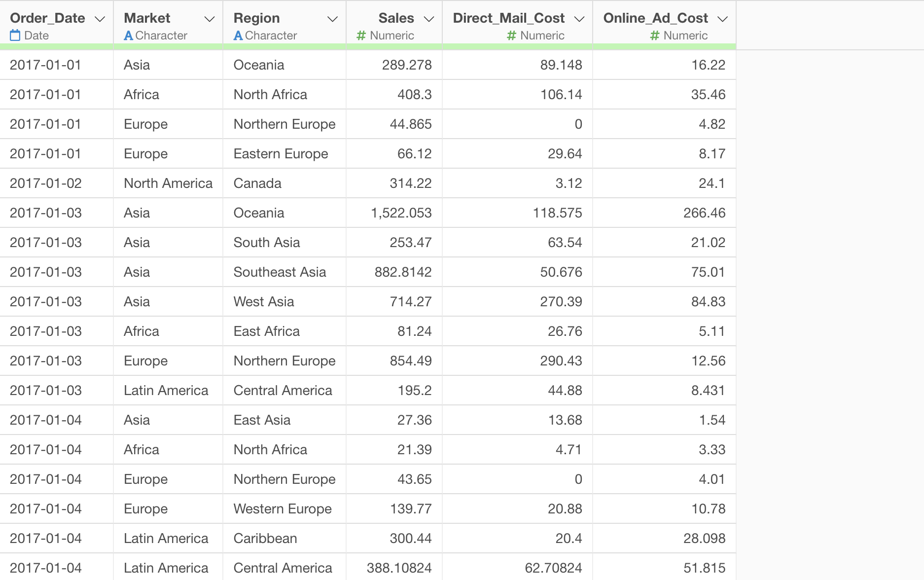Expand the Region column menu chevron
924x580 pixels.
tap(333, 19)
